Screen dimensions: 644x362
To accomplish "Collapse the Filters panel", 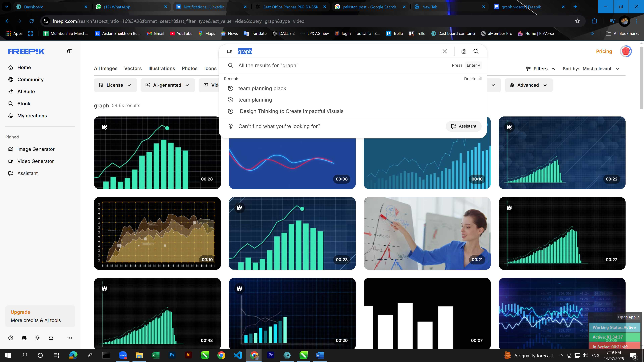I will 540,69.
